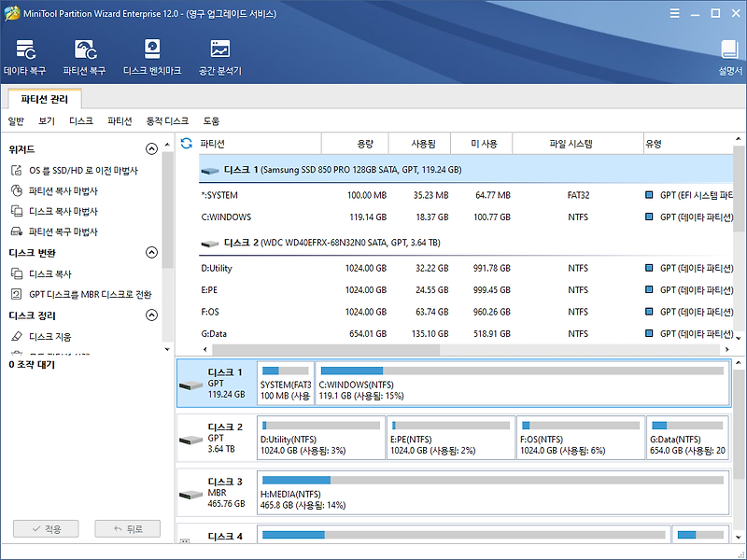Open 디스크 벤치마크 (Disk Benchmark)
Image resolution: width=747 pixels, height=560 pixels.
pyautogui.click(x=152, y=57)
